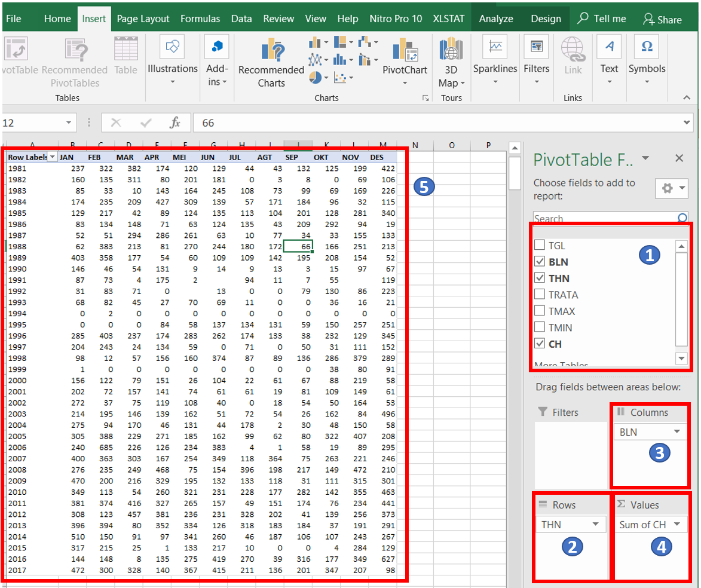Viewport: 701px width, 588px height.
Task: Open the Sparklines group
Action: [495, 60]
